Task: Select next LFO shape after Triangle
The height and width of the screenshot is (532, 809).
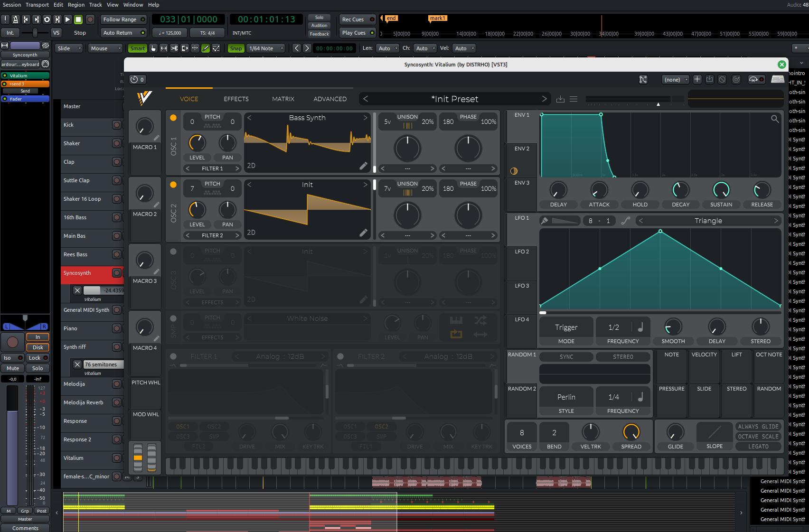Action: 776,221
